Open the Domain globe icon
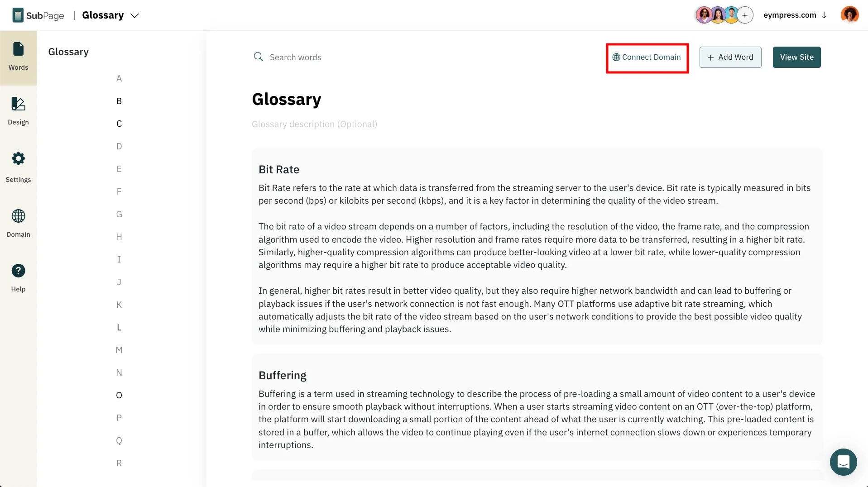868x487 pixels. point(18,216)
